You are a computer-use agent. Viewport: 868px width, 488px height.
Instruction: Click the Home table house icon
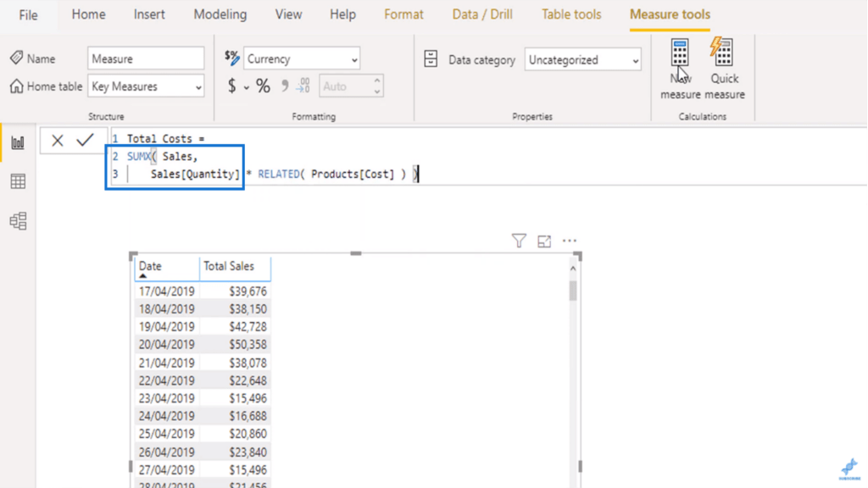(17, 86)
